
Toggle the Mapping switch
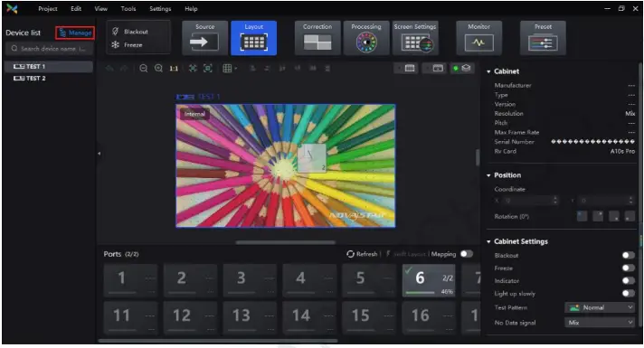pyautogui.click(x=467, y=254)
